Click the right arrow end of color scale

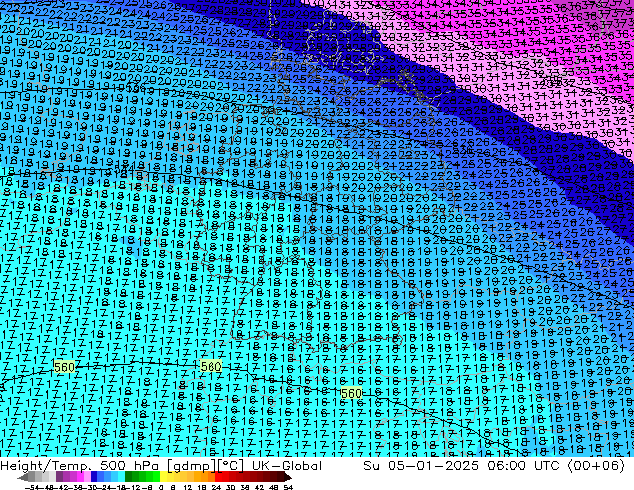click(x=288, y=478)
